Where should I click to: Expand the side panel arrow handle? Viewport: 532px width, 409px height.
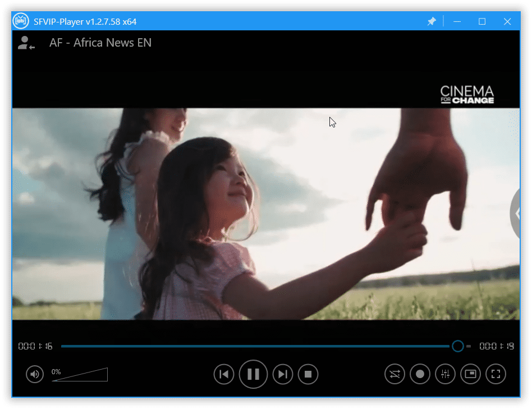[x=515, y=213]
